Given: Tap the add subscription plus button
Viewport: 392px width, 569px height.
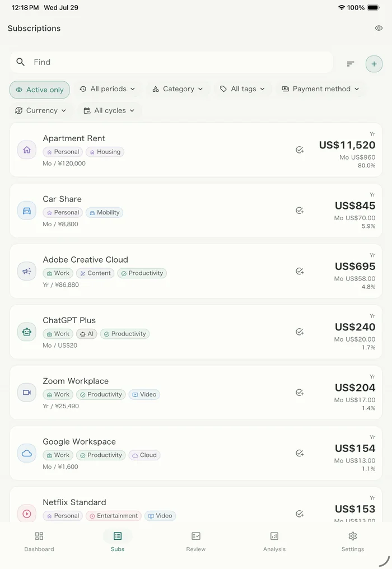Looking at the screenshot, I should 374,64.
